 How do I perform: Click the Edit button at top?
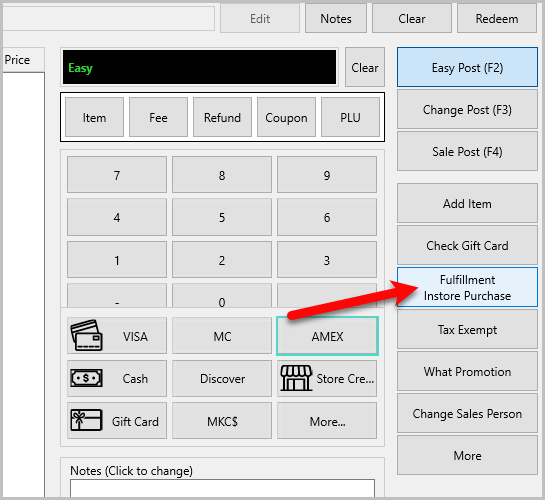[x=260, y=18]
